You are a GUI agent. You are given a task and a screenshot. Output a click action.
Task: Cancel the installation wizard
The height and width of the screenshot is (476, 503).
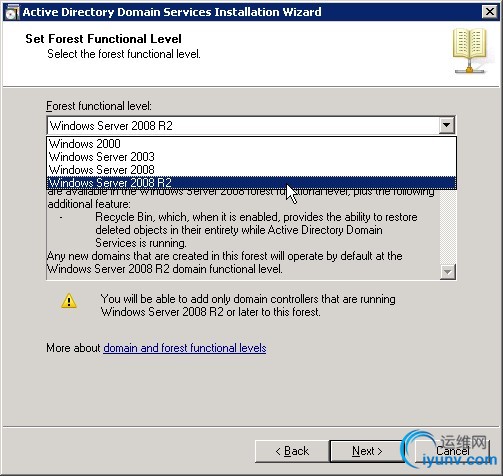click(453, 451)
